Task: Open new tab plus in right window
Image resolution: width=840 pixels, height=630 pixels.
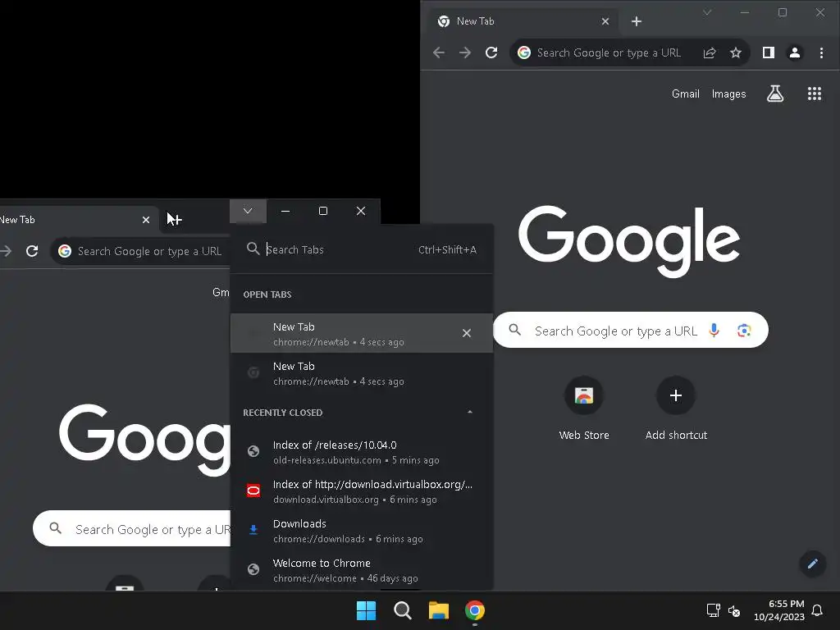Action: point(637,21)
